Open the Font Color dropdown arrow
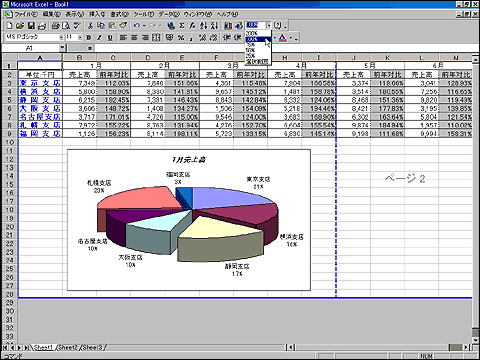 [x=291, y=38]
